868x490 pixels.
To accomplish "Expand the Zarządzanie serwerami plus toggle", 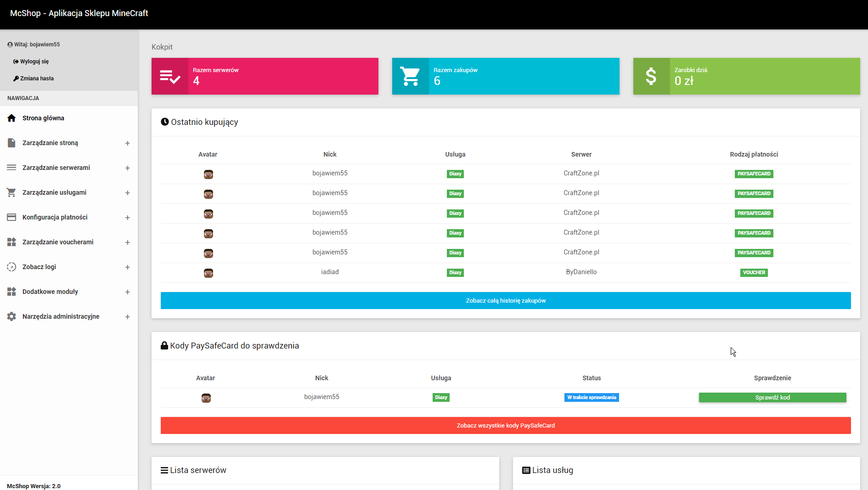I will click(x=127, y=168).
